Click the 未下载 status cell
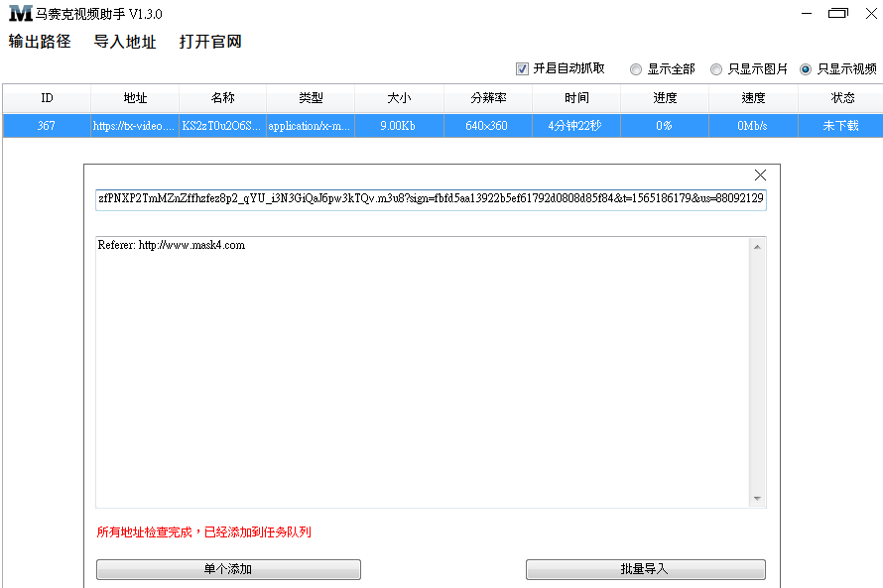883x588 pixels. [x=840, y=126]
